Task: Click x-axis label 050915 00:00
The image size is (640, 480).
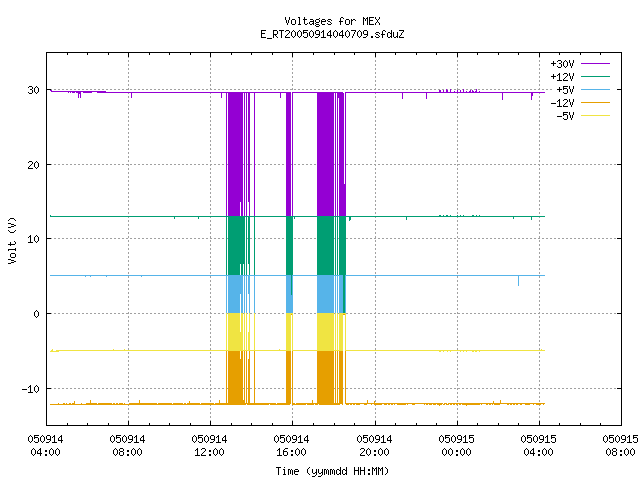Action: [456, 446]
